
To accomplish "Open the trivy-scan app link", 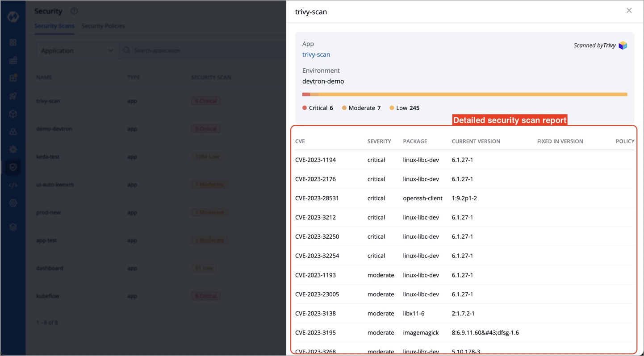I will pyautogui.click(x=316, y=54).
